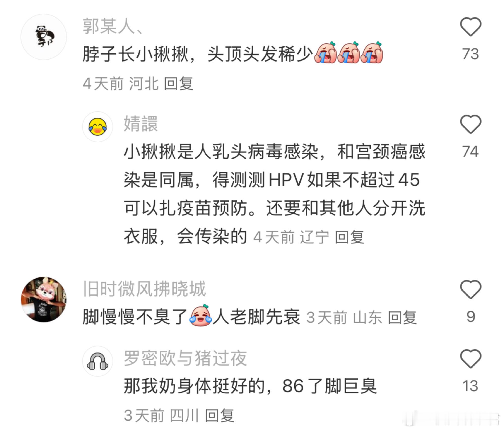Open username 婧譞 profile
Image resolution: width=504 pixels, height=431 pixels.
point(141,124)
